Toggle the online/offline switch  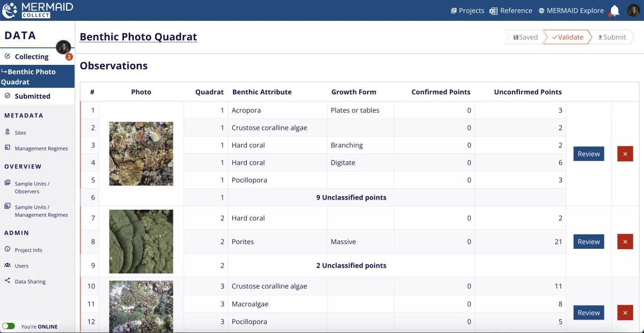tap(9, 326)
